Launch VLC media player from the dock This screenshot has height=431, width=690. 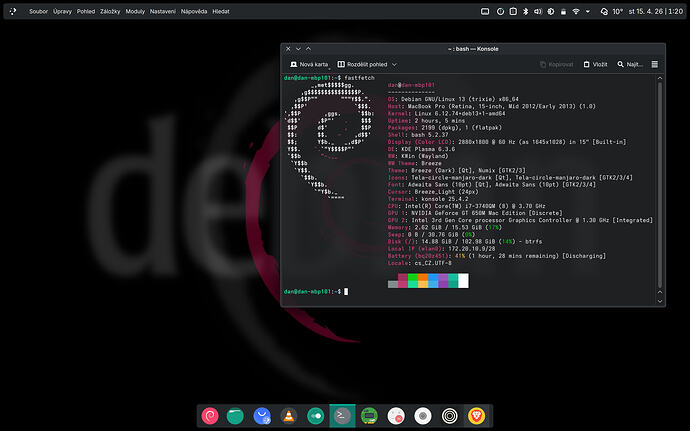tap(289, 416)
